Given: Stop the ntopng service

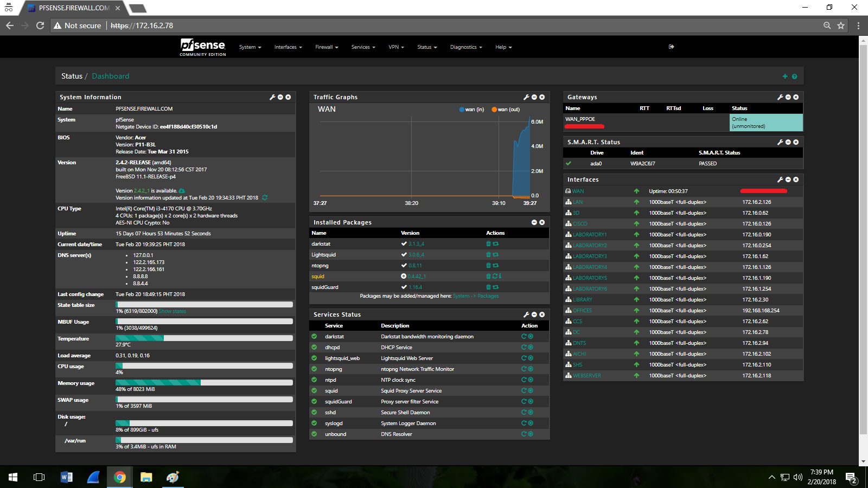Looking at the screenshot, I should tap(531, 369).
